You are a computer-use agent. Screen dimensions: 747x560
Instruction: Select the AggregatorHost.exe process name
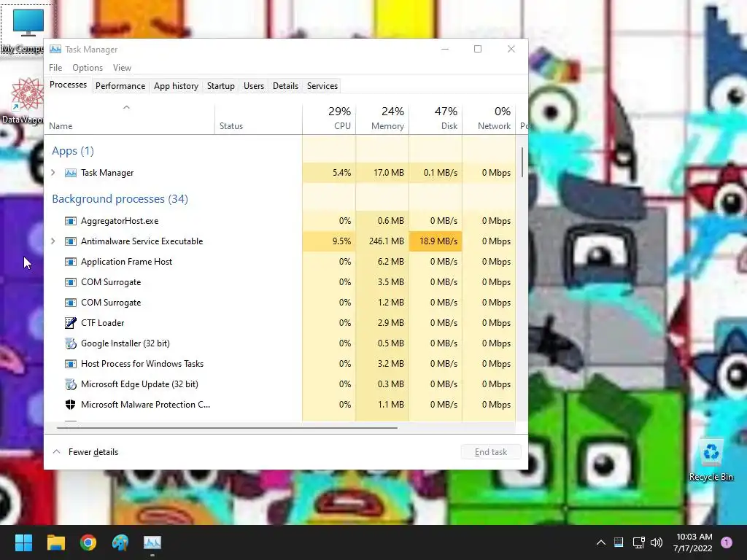pos(120,220)
